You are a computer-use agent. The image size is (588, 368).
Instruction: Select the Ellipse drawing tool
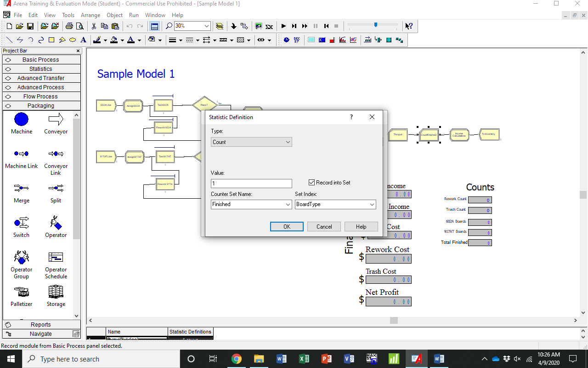(x=73, y=40)
